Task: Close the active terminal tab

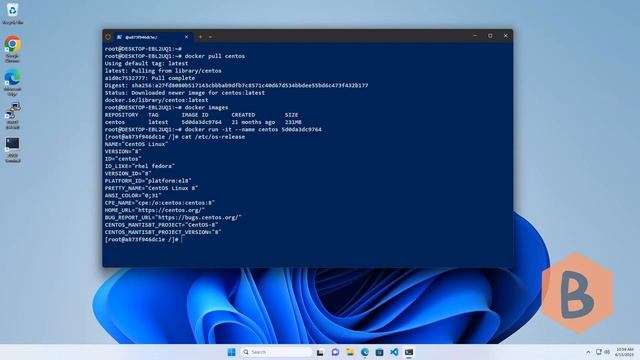Action: click(187, 37)
